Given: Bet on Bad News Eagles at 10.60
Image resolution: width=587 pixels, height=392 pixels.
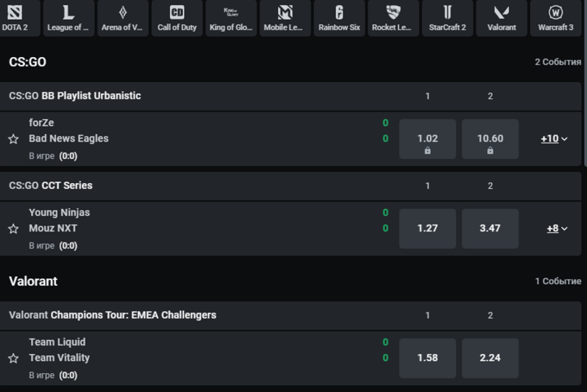Looking at the screenshot, I should click(x=490, y=139).
